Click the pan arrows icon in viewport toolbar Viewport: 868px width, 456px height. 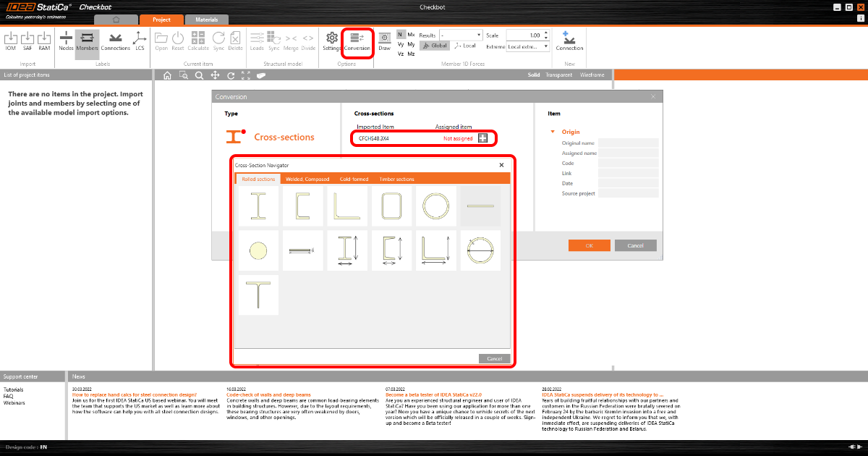[x=215, y=75]
